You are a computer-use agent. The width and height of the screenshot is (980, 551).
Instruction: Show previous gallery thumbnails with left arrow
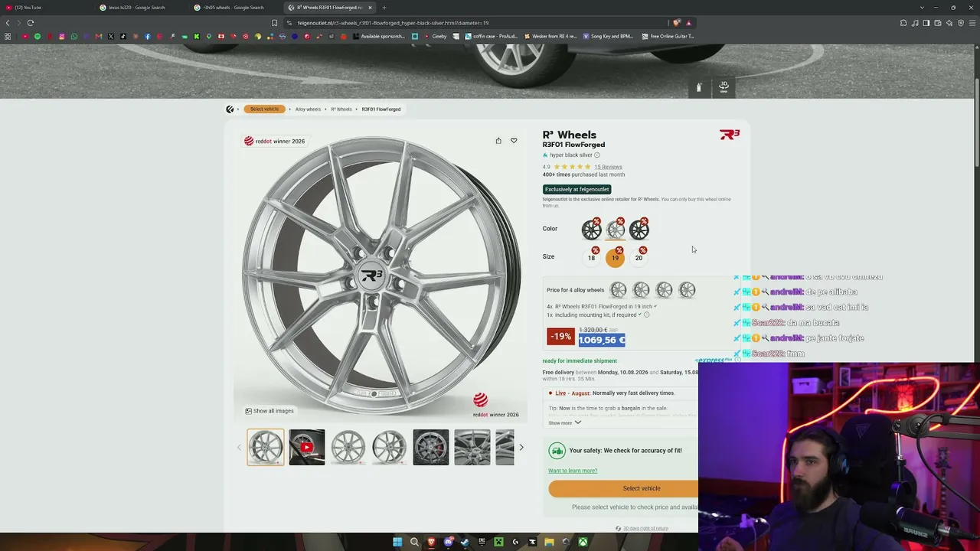pyautogui.click(x=239, y=448)
